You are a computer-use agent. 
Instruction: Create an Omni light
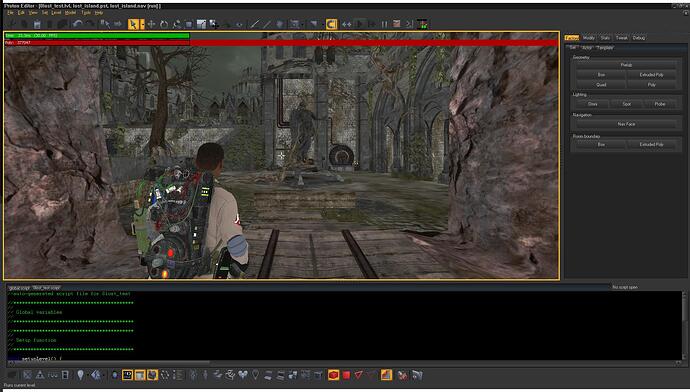tap(592, 104)
